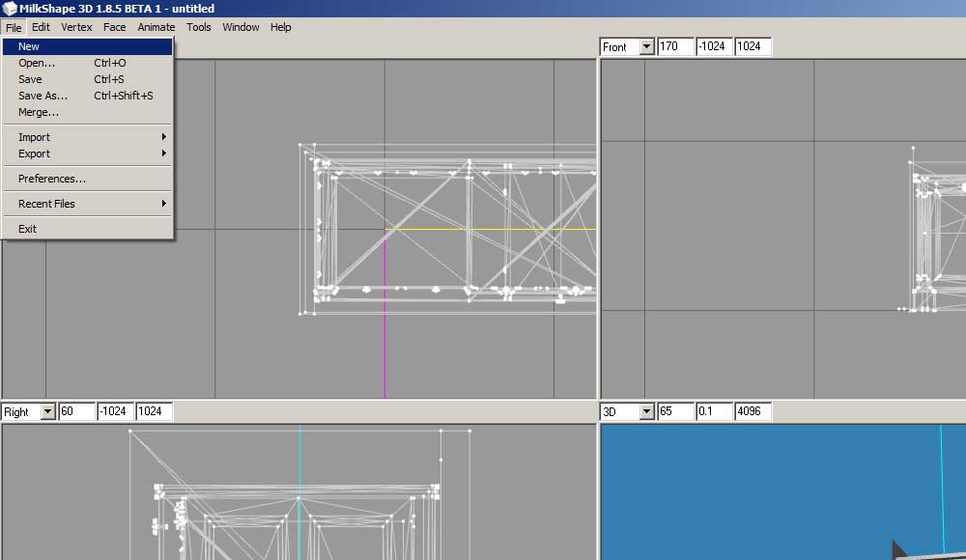The image size is (966, 560).
Task: Click the 170 field in Front viewport
Action: (675, 47)
